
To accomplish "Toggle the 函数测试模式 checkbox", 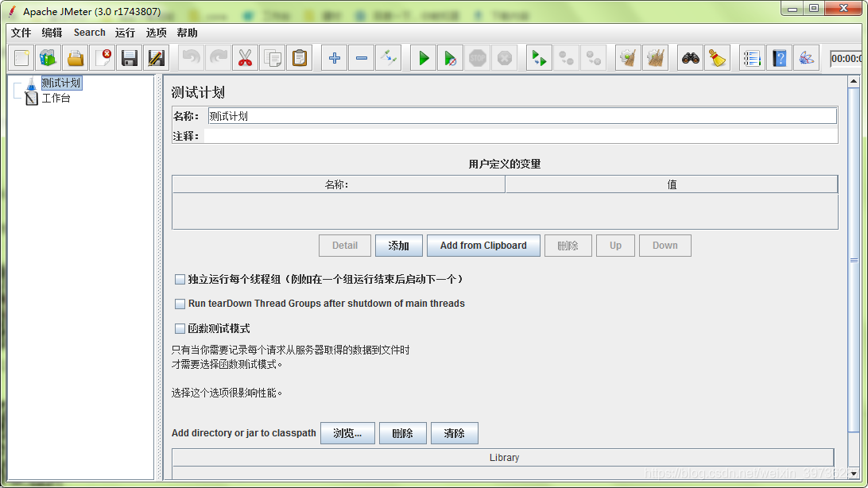I will click(180, 329).
